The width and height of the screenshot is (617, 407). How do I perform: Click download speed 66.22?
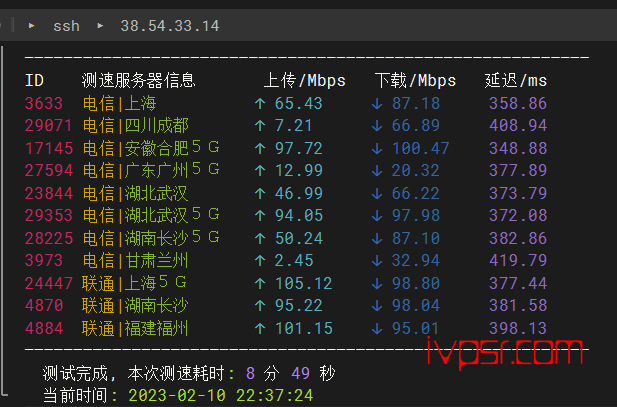(x=416, y=193)
